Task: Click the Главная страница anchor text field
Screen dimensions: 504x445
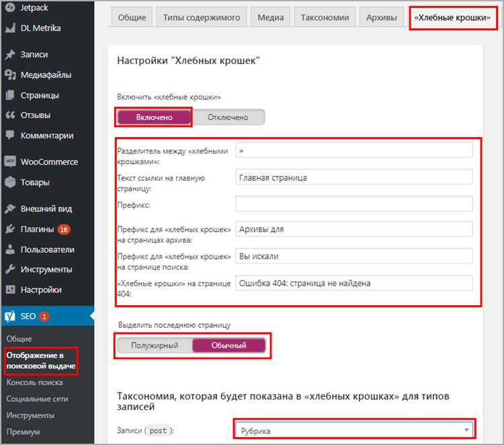Action: (x=354, y=177)
